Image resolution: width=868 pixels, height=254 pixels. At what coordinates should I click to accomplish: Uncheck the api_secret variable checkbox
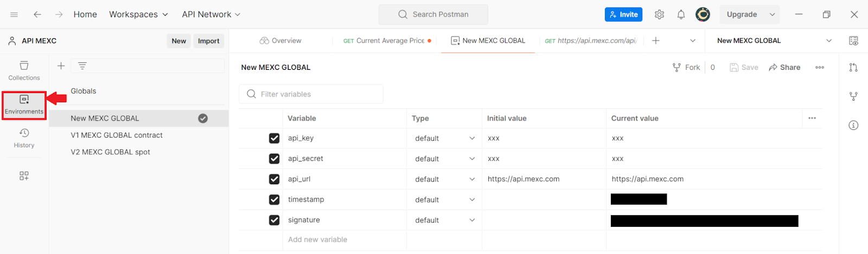click(274, 159)
